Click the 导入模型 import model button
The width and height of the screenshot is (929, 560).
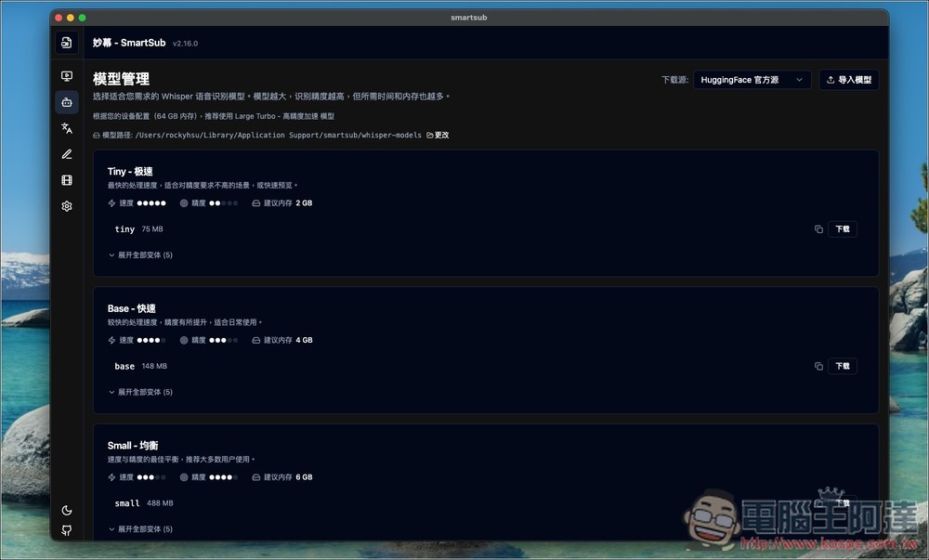click(848, 80)
